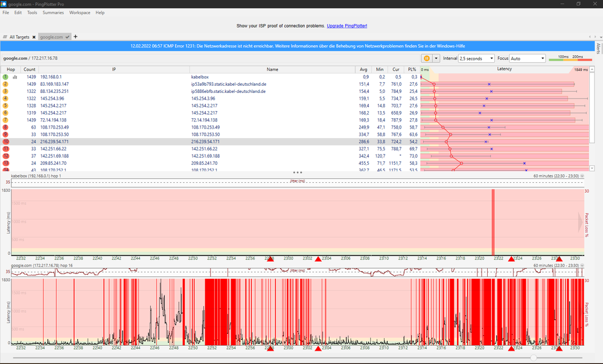Click the timeline zoom slider handle at bottom
The width and height of the screenshot is (603, 364).
point(533,358)
